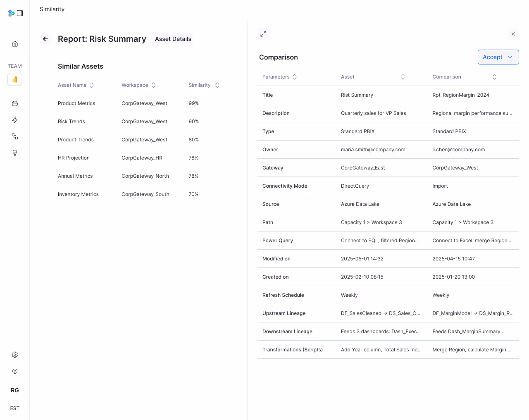Click the Similarity breadcrumb title
This screenshot has width=529, height=420.
[52, 9]
